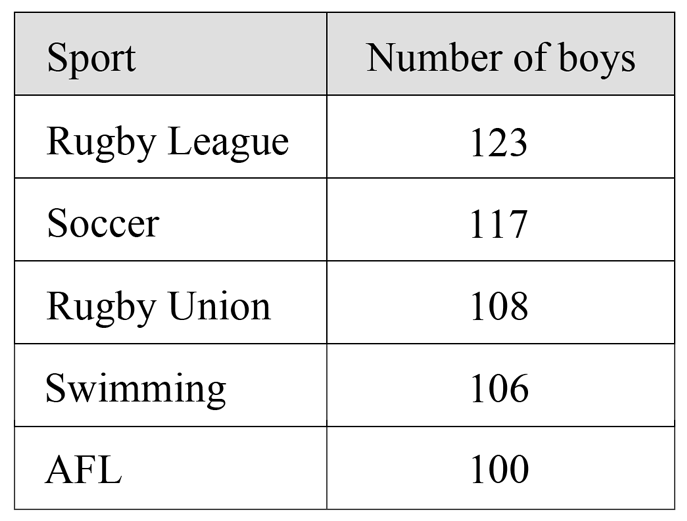The image size is (687, 521).
Task: Select the value 100 for AFL
Action: [x=499, y=469]
